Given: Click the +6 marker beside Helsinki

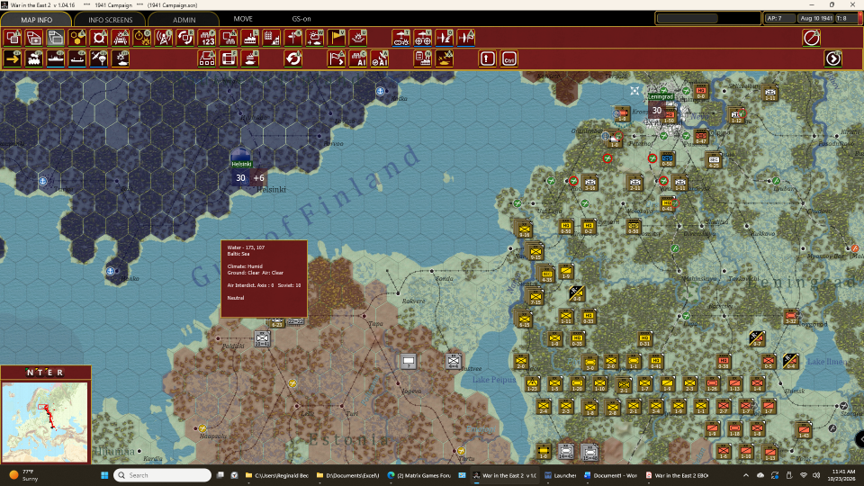Looking at the screenshot, I should 258,177.
